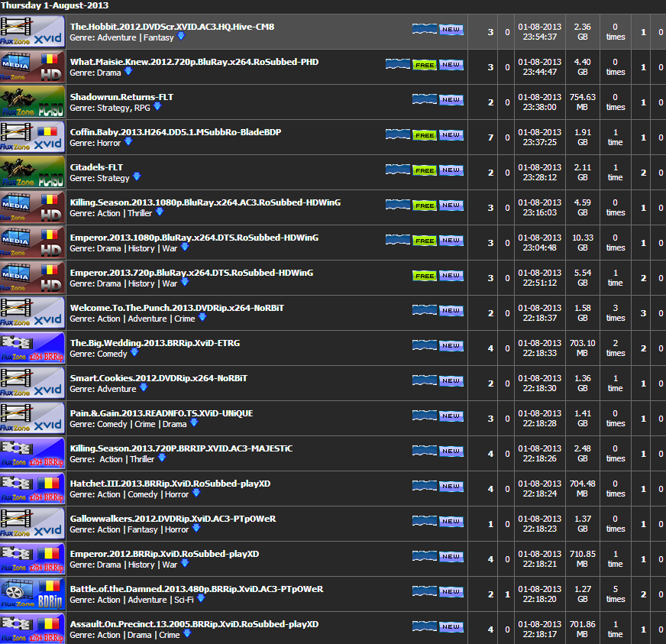Click the '01-08-2013 22:51:12' timestamp
Image resolution: width=666 pixels, height=644 pixels.
[x=539, y=278]
